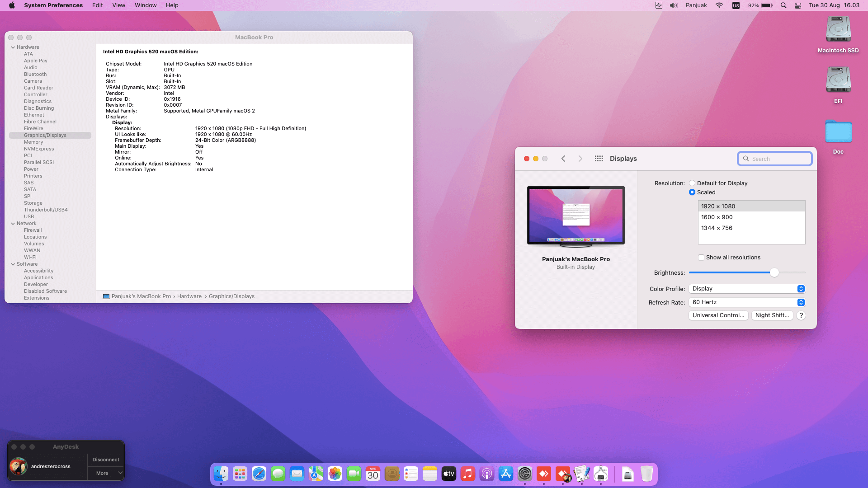Show all preferences with the grid icon
This screenshot has height=488, width=868.
coord(599,159)
